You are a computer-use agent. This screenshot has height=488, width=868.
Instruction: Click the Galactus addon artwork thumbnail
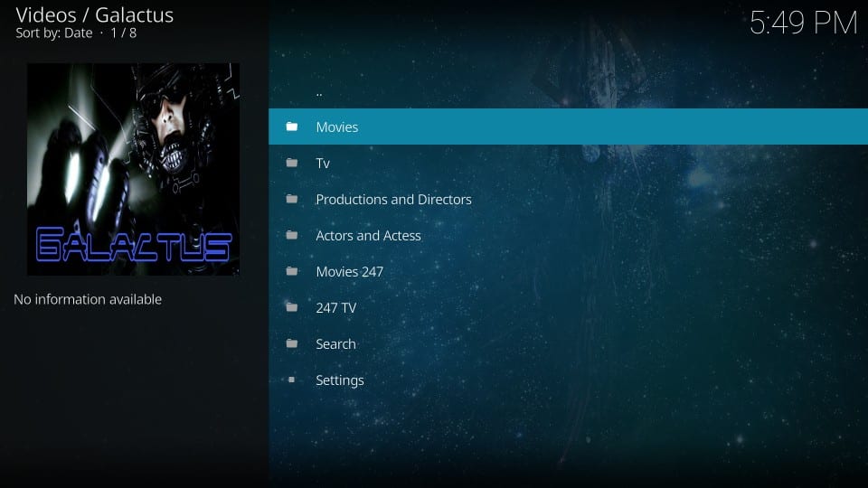coord(134,169)
